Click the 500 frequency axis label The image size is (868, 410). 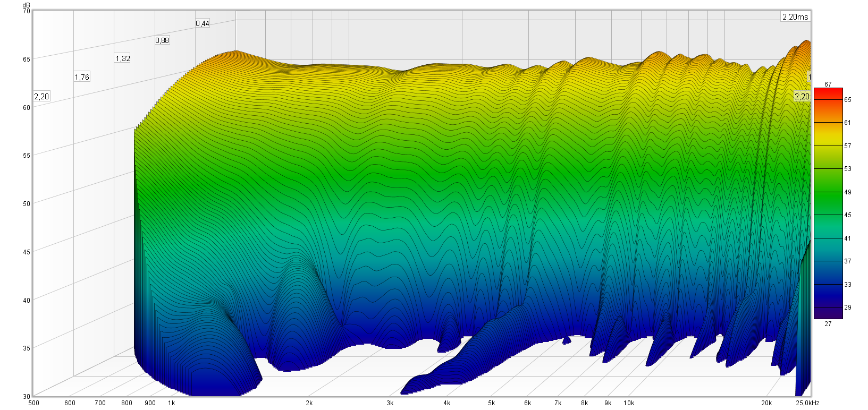[33, 403]
